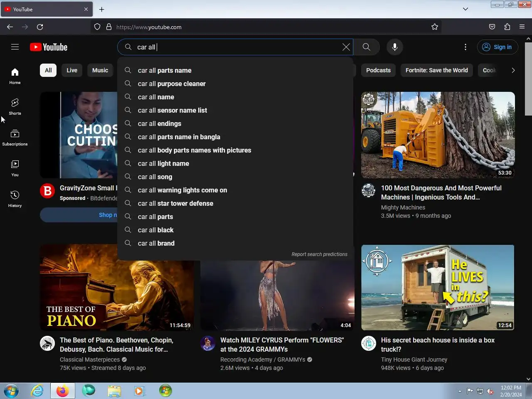Open the YouTube guide hamburger menu
Image resolution: width=532 pixels, height=399 pixels.
tap(15, 47)
